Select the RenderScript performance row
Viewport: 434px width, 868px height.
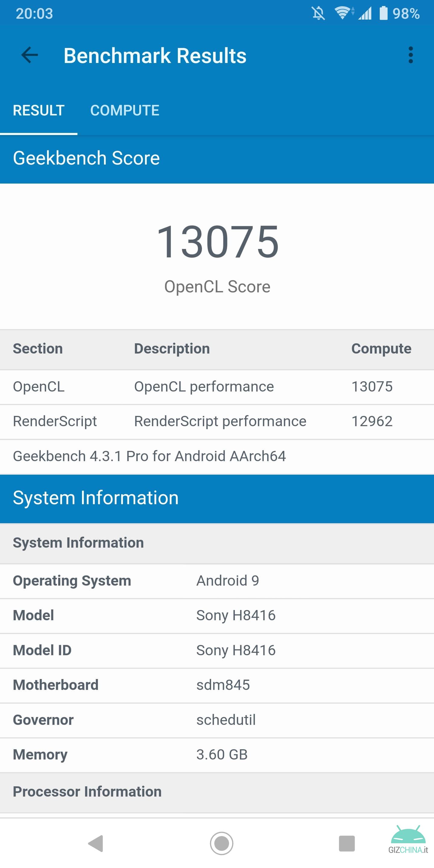[217, 422]
